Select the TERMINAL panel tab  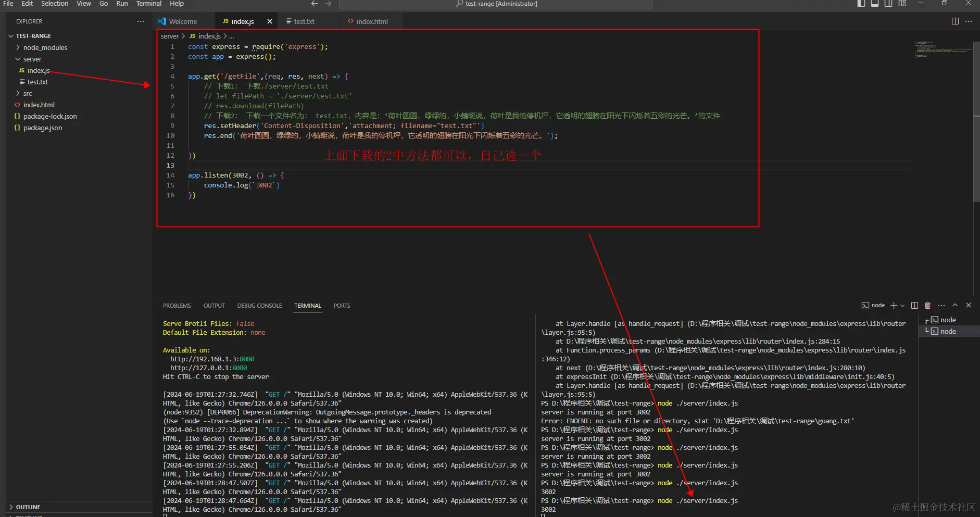tap(308, 306)
